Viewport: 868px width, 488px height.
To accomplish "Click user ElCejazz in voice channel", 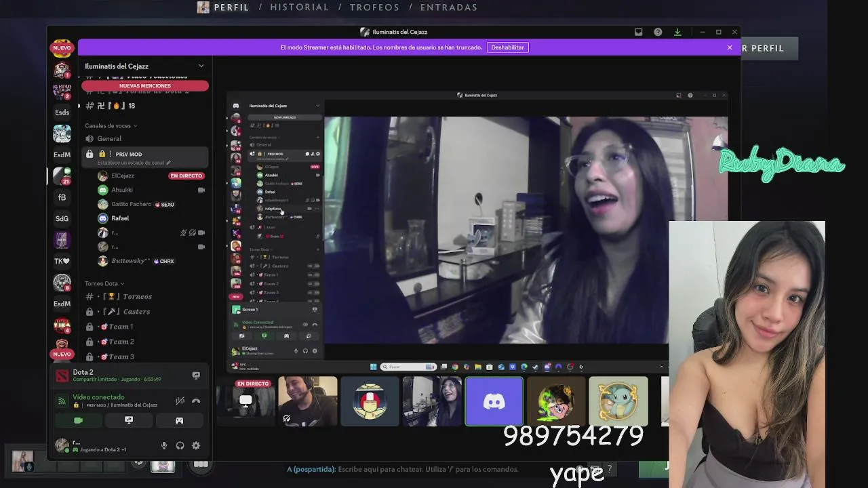I will 123,176.
